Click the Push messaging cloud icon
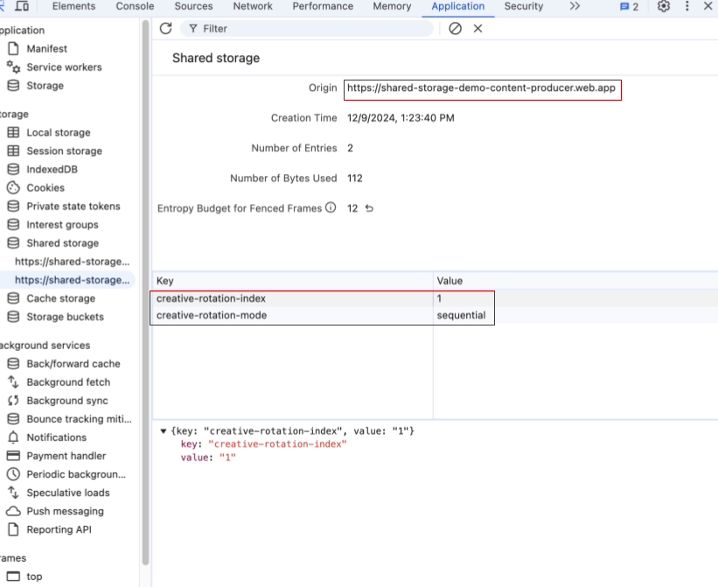 [x=13, y=511]
